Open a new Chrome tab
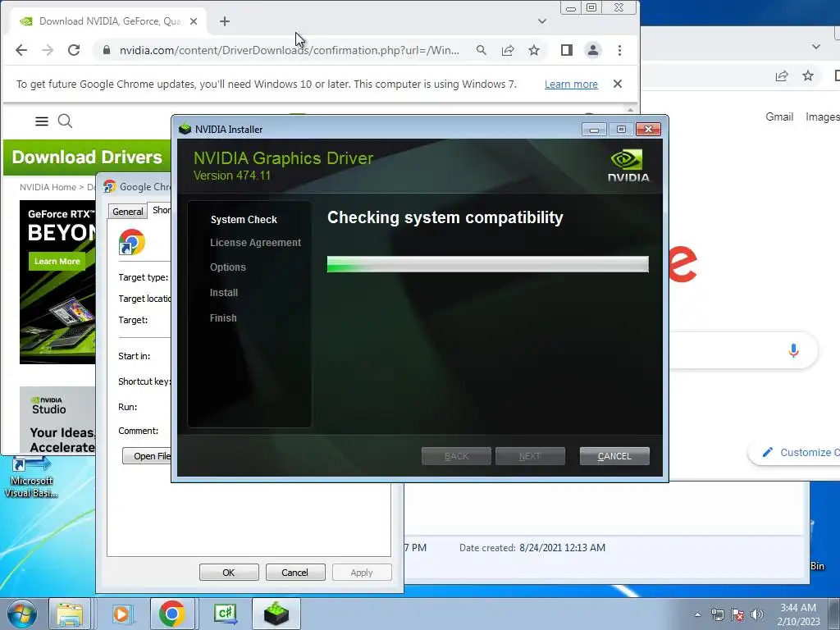This screenshot has width=840, height=630. pos(225,21)
